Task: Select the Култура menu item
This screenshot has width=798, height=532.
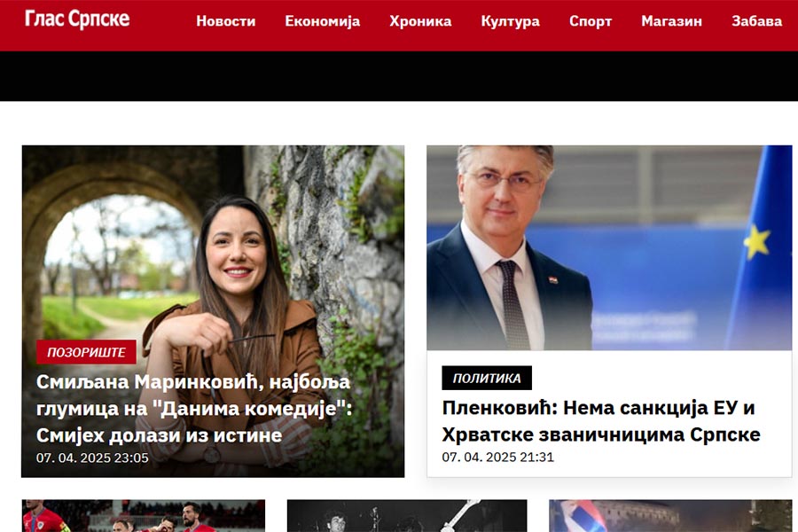Action: pos(510,21)
